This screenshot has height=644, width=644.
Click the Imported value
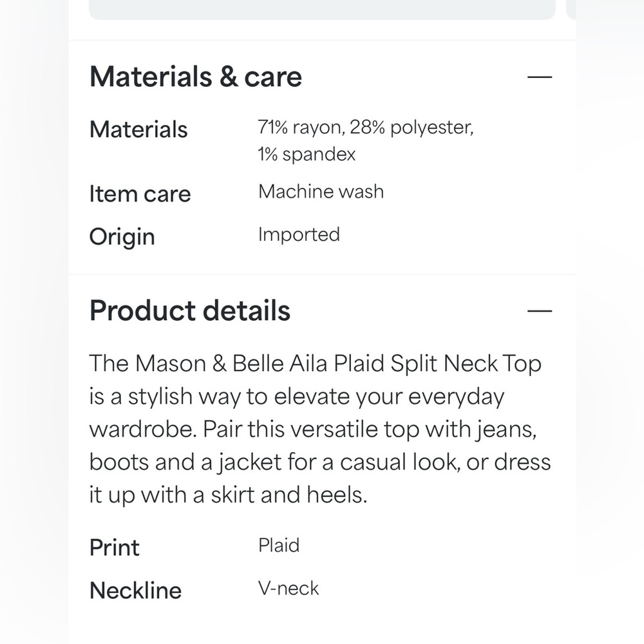[x=299, y=234]
